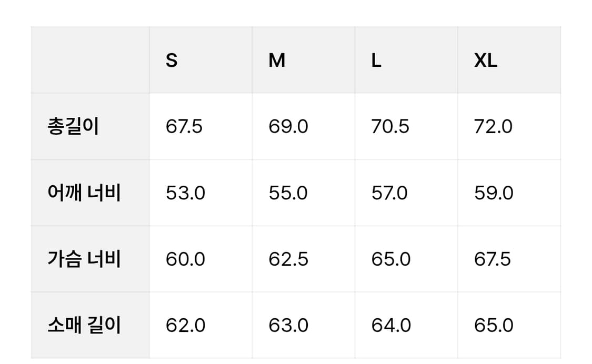Select chest width value 60.0
592x364 pixels.
coord(185,259)
